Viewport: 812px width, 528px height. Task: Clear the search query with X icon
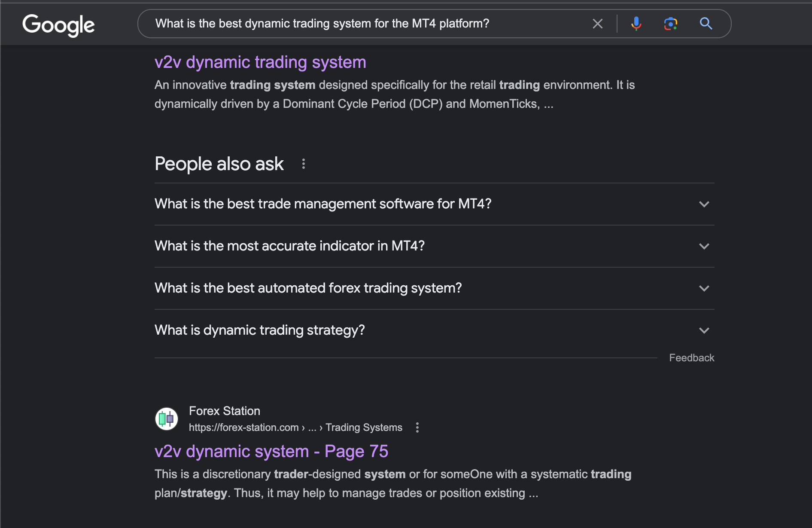point(597,24)
